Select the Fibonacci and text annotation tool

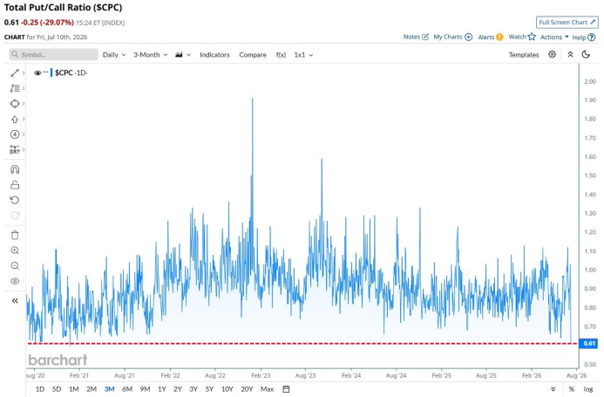(15, 88)
